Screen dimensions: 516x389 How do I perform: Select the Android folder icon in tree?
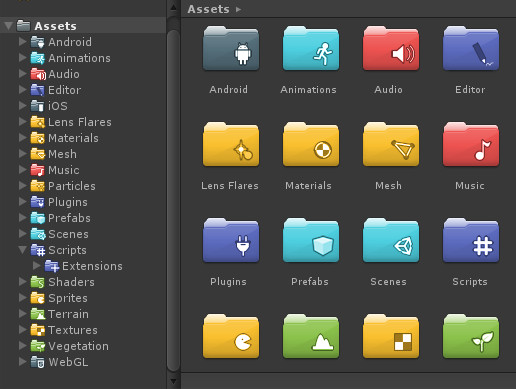click(x=37, y=42)
